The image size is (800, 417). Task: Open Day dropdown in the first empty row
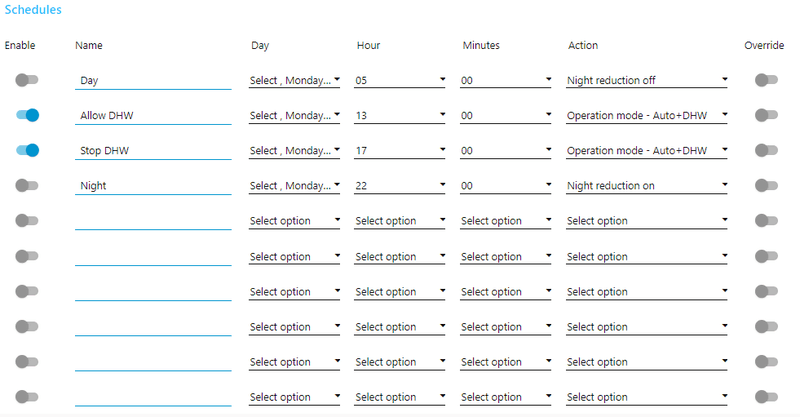pyautogui.click(x=294, y=220)
